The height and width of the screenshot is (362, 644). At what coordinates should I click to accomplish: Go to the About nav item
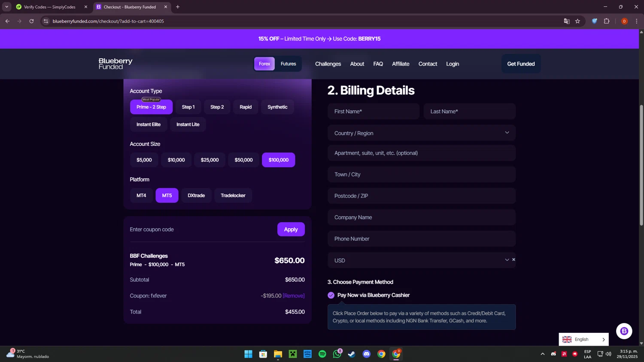coord(357,64)
